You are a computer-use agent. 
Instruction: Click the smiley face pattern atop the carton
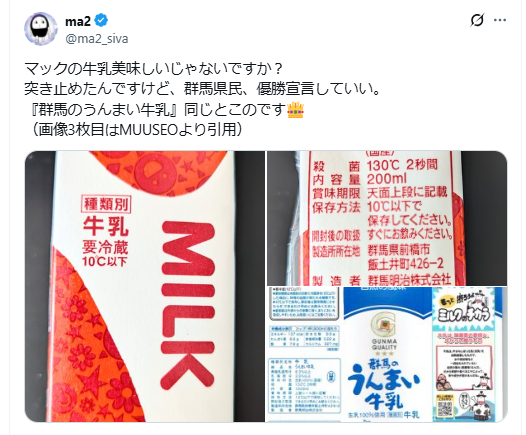[x=157, y=172]
